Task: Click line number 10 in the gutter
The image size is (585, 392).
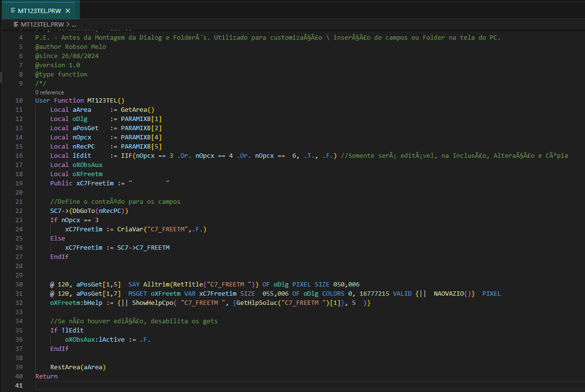Action: 19,101
